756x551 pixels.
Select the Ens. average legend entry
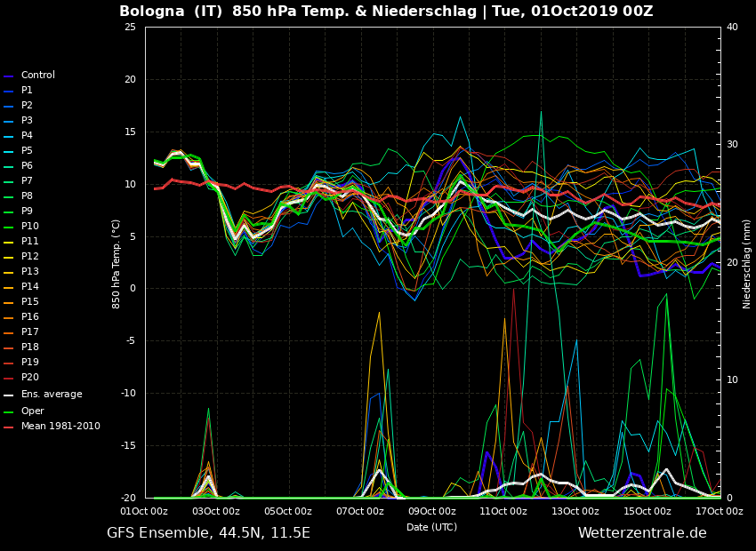[51, 394]
